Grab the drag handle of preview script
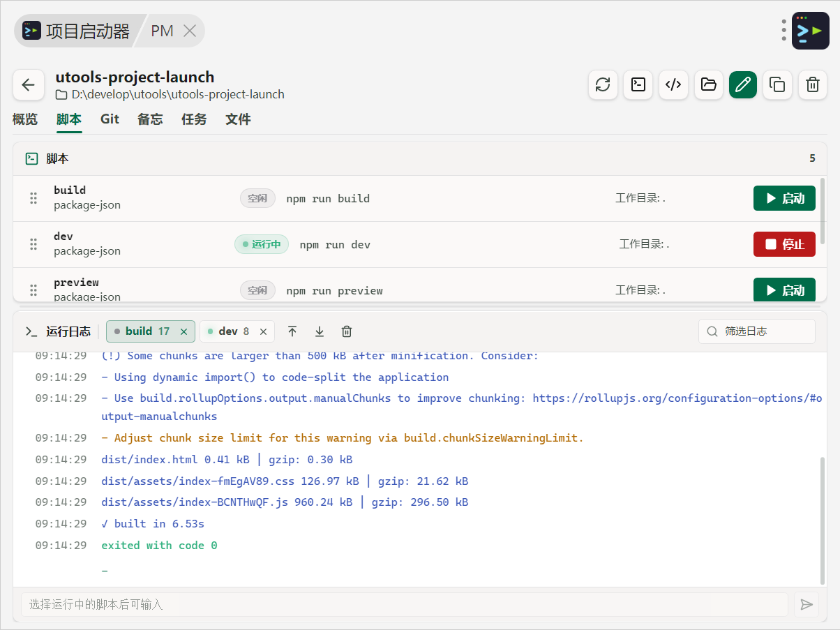 point(33,290)
